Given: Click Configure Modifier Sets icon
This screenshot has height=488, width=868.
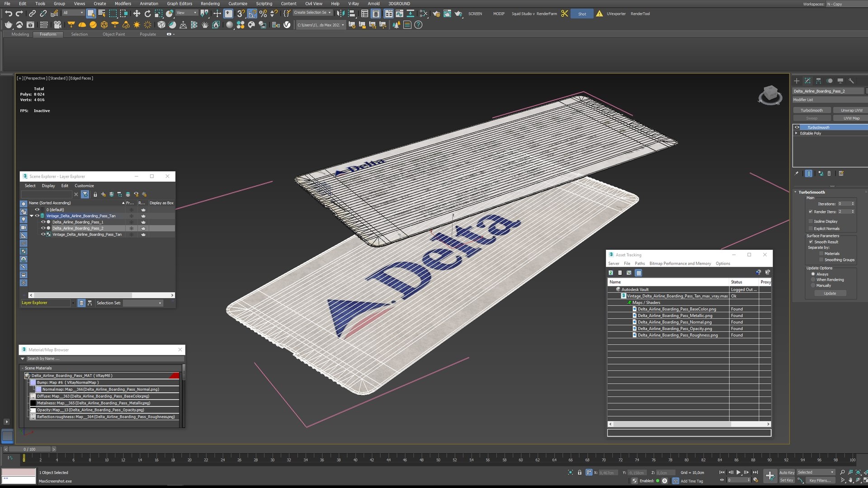Looking at the screenshot, I should [x=841, y=174].
